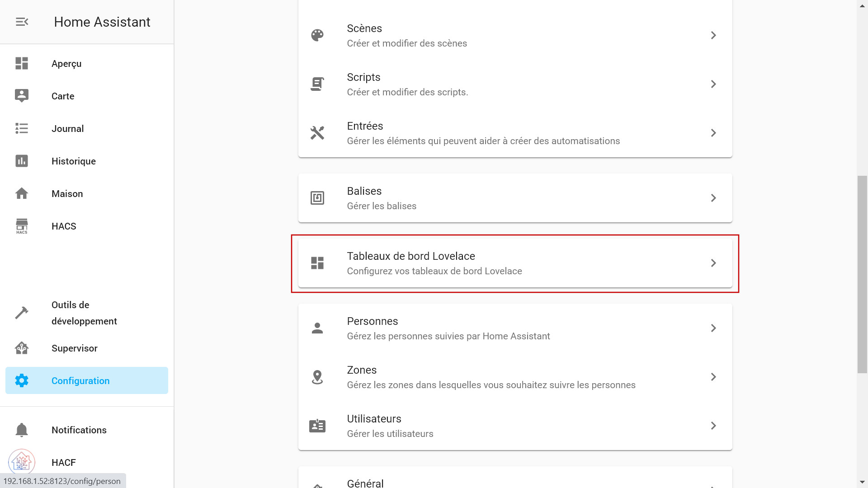
Task: Click 'Créer et modifier des scripts.' text
Action: click(407, 92)
